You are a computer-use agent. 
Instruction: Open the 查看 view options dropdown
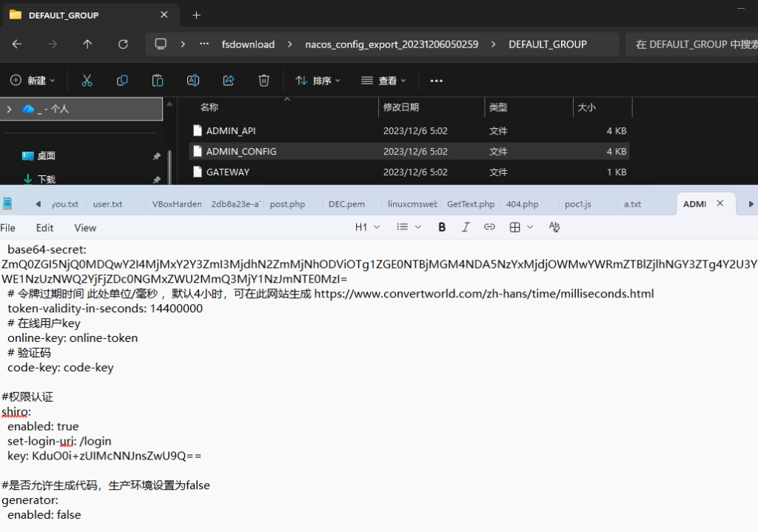coord(383,80)
